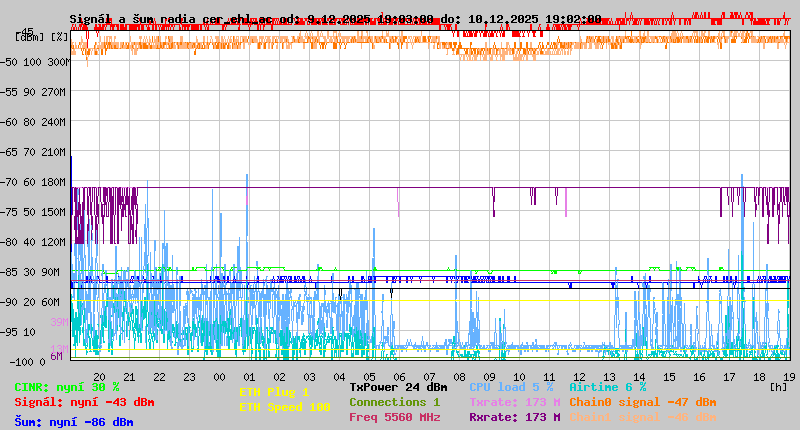The width and height of the screenshot is (800, 430).
Task: Click hour '17' on the time axis
Action: click(730, 377)
